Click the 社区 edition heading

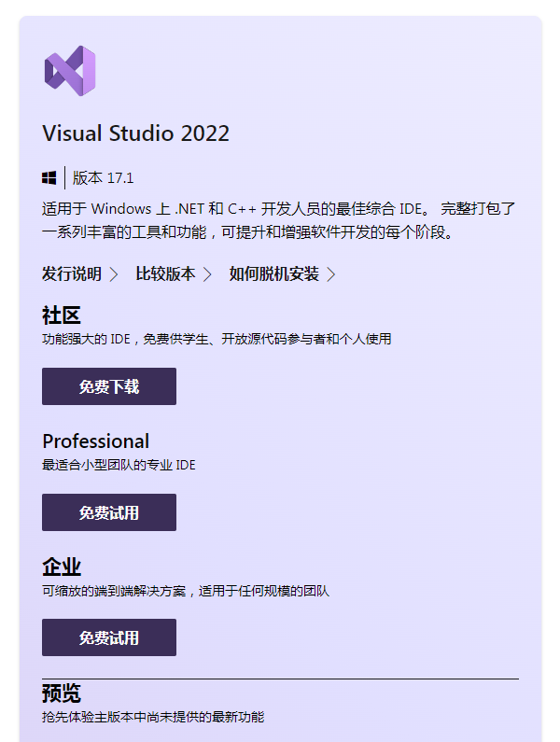tap(62, 315)
